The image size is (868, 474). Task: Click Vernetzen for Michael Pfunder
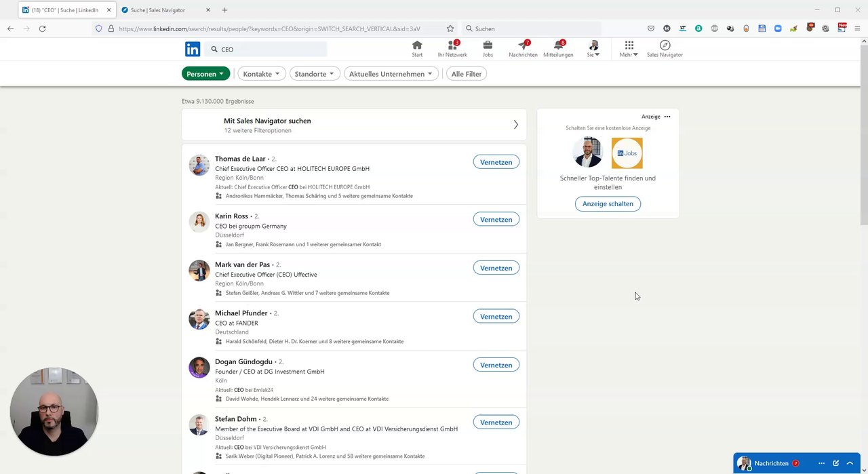click(x=496, y=317)
